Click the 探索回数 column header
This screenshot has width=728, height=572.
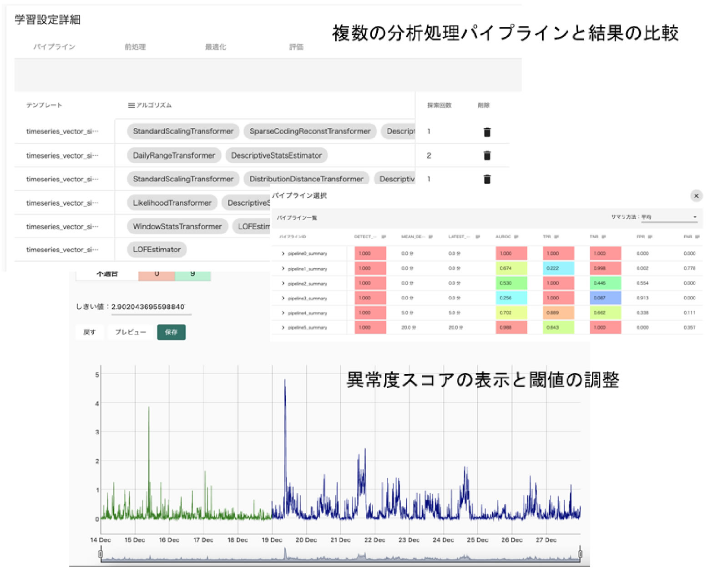[x=439, y=105]
